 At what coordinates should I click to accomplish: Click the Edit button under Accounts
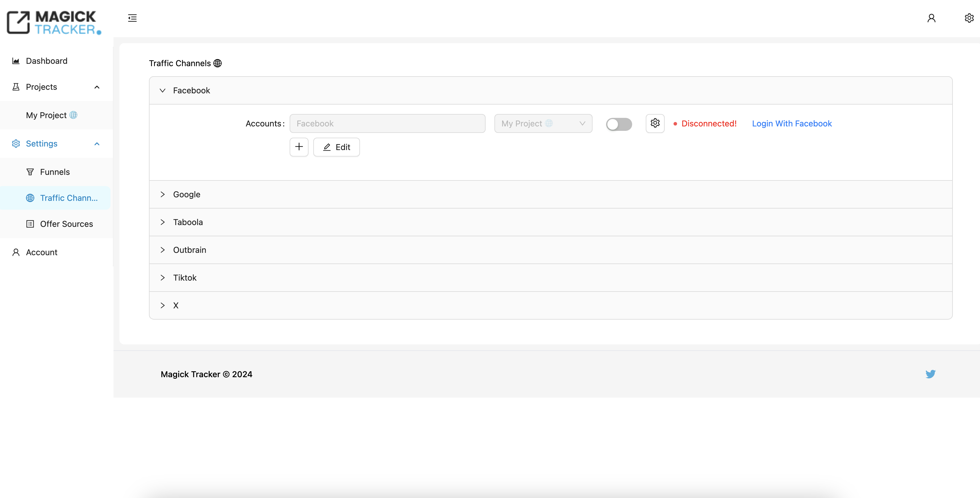click(336, 147)
